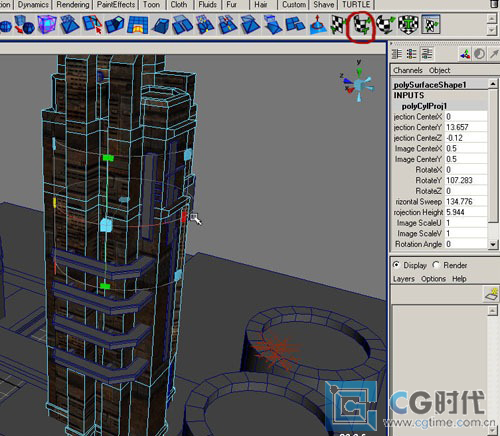Switch to the PaintEffects shelf tab
This screenshot has height=436, width=500.
coord(116,5)
